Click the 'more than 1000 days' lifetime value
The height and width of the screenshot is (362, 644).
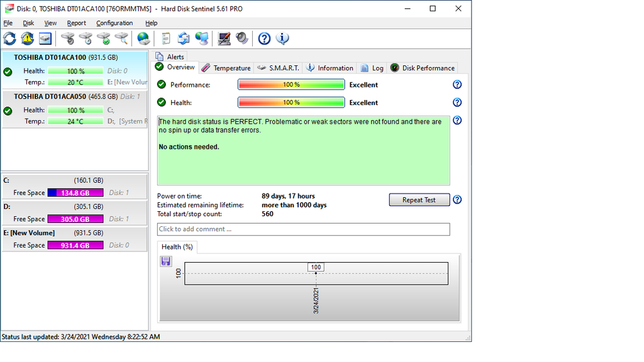[x=294, y=206]
